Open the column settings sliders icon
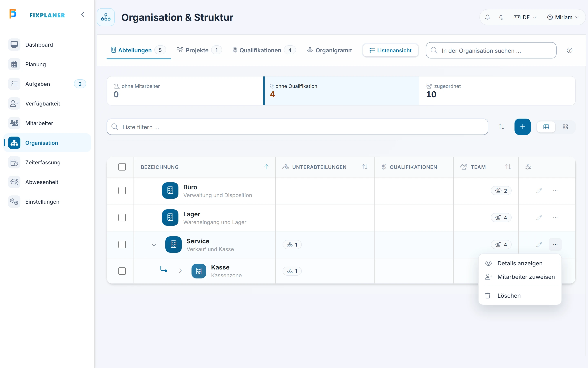 coord(528,167)
